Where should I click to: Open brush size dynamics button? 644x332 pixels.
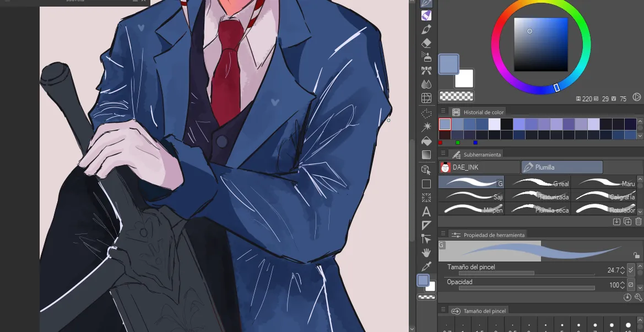coord(631,270)
